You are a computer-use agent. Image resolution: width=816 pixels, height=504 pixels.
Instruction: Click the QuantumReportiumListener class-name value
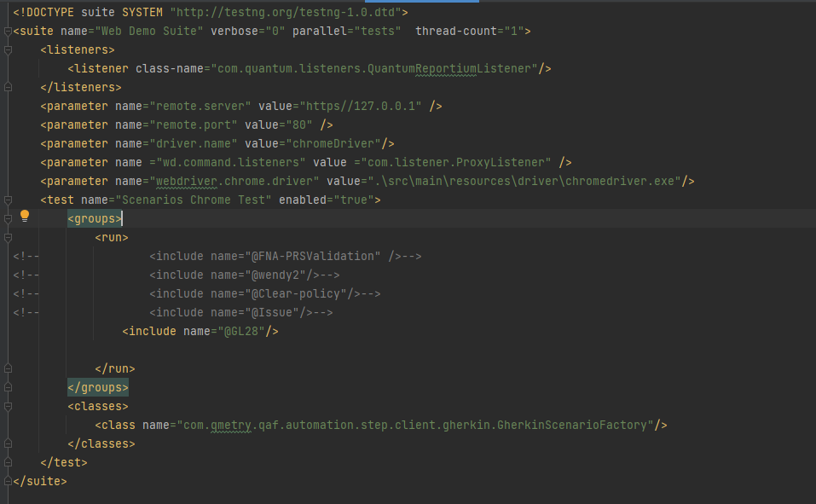[374, 69]
